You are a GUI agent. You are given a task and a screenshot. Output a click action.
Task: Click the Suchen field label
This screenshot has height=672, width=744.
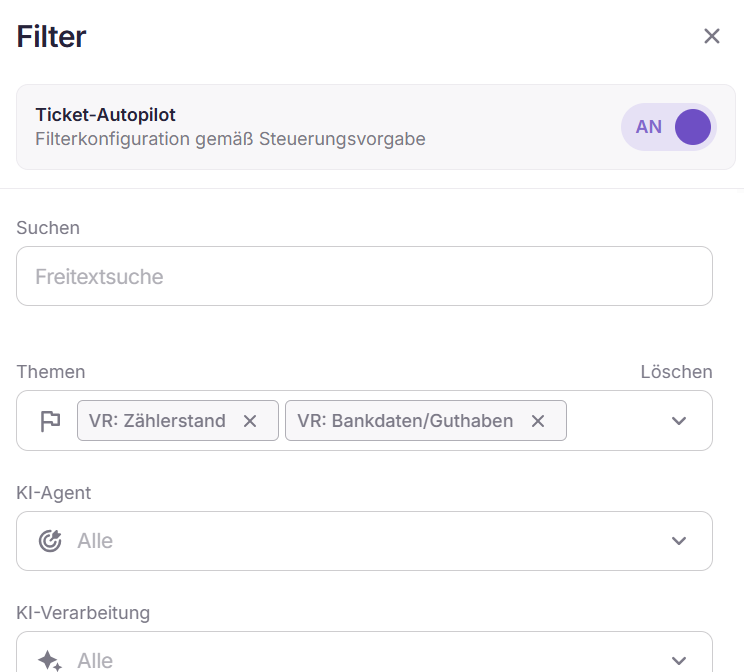tap(48, 228)
